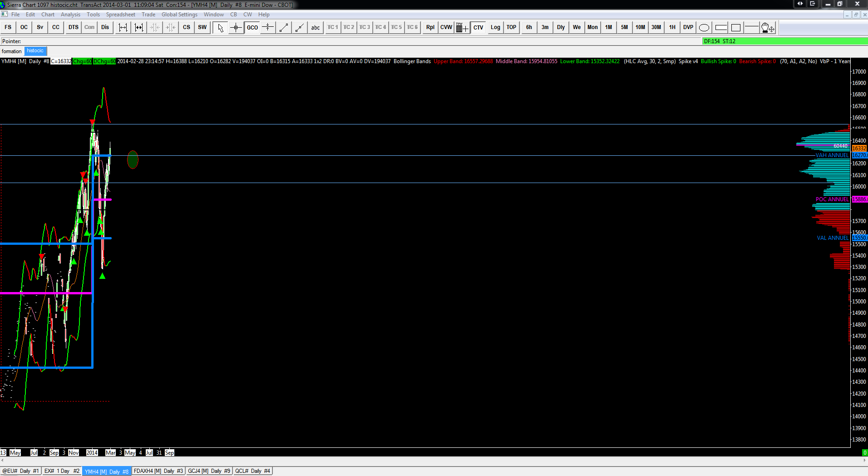The height and width of the screenshot is (476, 868).
Task: Open the Trade menu
Action: 148,15
